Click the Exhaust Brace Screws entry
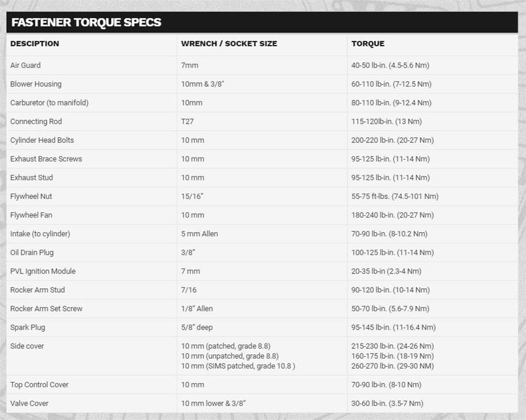526x420 pixels. point(46,159)
